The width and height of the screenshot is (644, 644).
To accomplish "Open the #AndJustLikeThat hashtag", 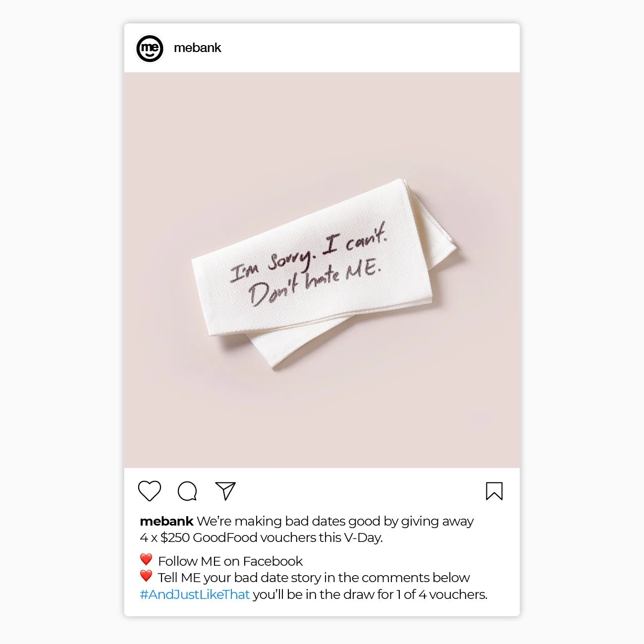I will [x=195, y=594].
